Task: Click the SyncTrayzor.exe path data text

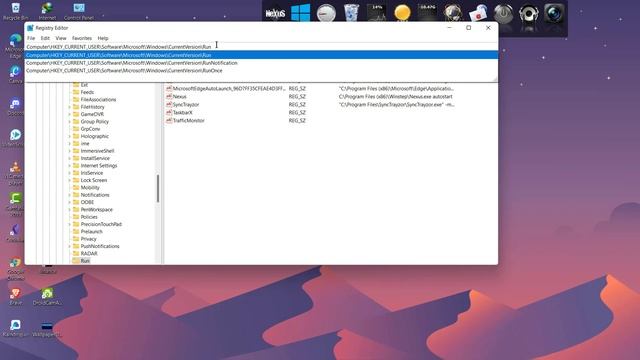Action: pyautogui.click(x=397, y=104)
